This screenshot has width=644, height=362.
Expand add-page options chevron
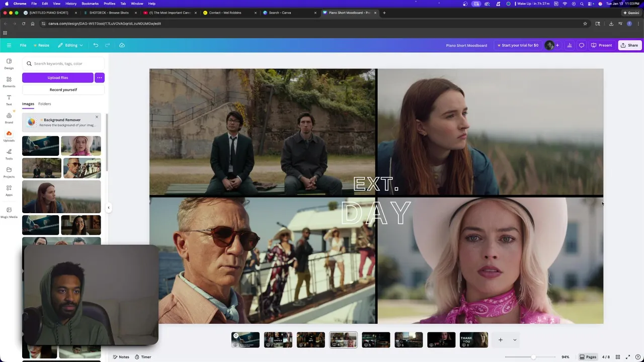tap(514, 340)
